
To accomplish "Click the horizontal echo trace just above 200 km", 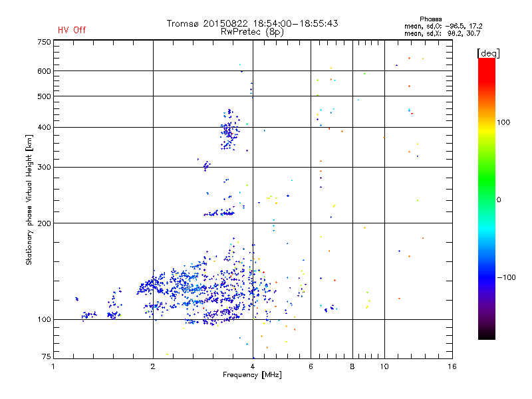I will coord(219,213).
